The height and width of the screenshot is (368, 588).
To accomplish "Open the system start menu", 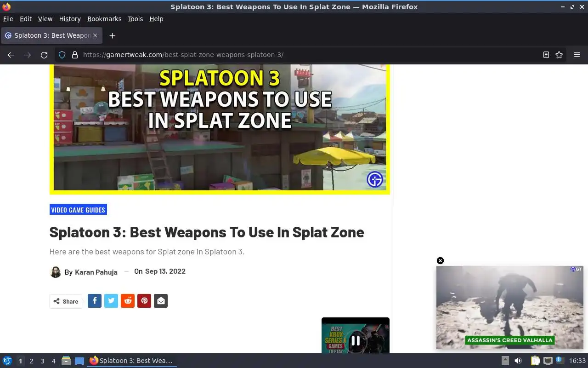I will (7, 361).
